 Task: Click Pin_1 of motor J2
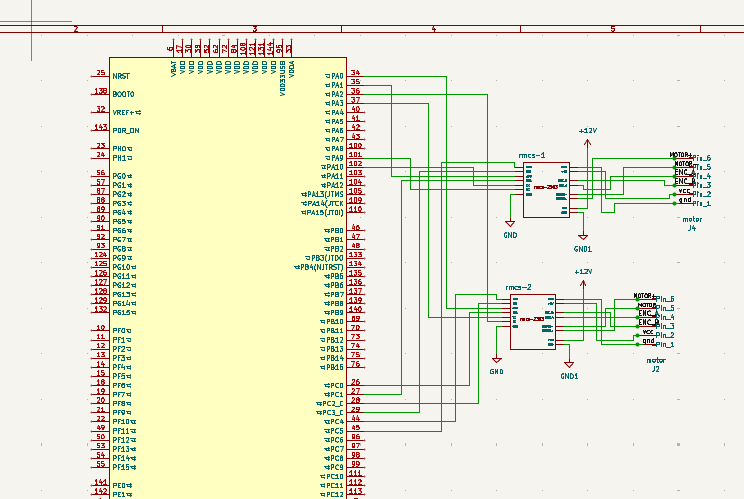coord(665,345)
